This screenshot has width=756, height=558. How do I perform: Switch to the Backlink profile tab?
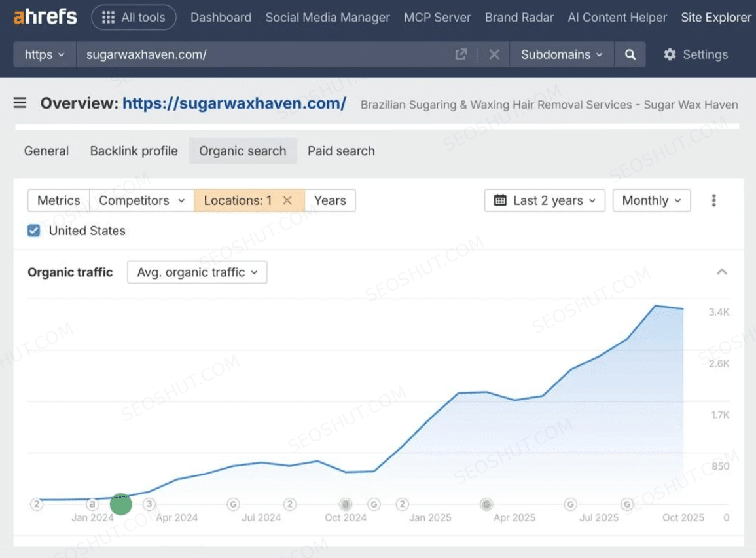click(x=134, y=151)
